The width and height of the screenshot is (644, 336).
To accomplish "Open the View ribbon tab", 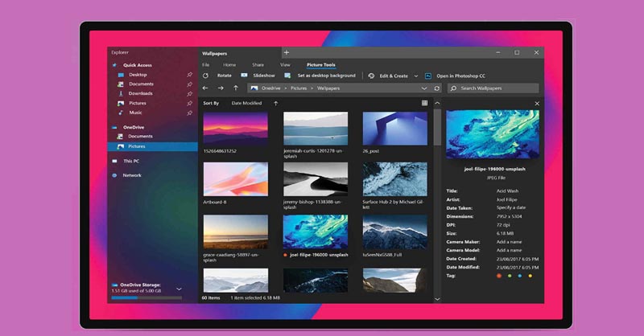I will (x=285, y=65).
